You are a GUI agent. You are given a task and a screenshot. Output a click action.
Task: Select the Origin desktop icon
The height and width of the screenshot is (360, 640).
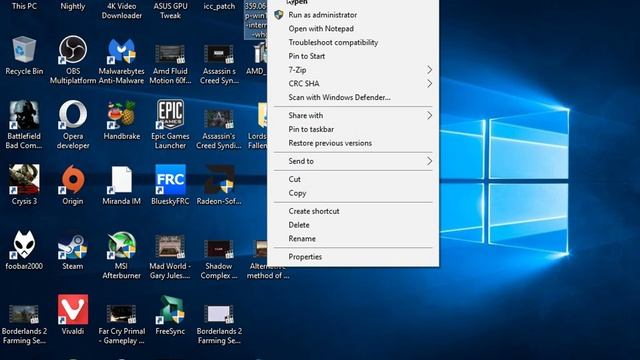click(x=73, y=179)
